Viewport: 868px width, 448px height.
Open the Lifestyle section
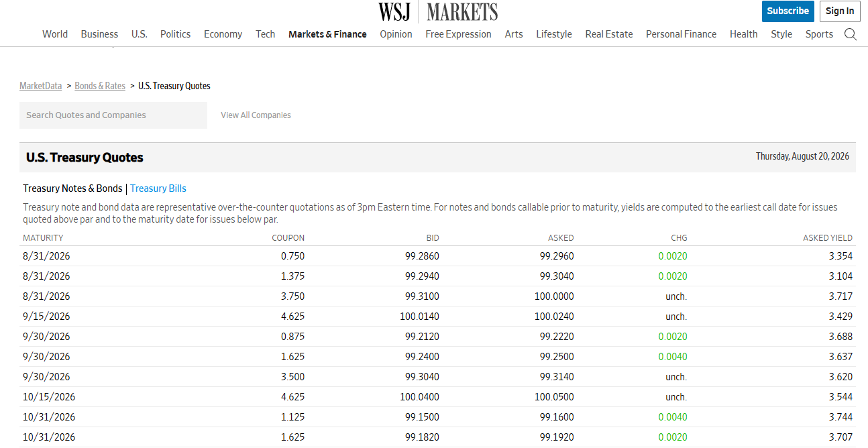(554, 34)
